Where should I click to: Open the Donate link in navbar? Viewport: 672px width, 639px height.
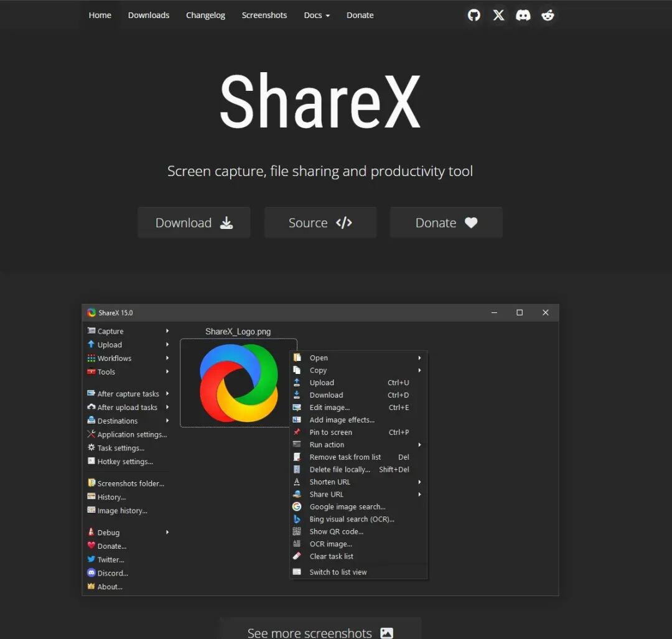pos(360,16)
